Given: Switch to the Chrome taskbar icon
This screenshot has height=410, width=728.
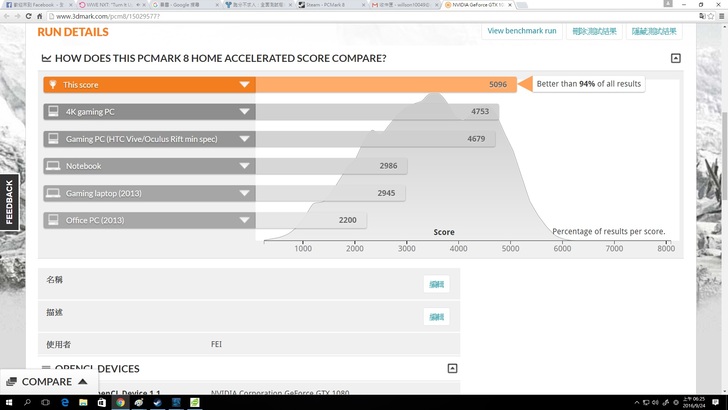Looking at the screenshot, I should point(120,403).
